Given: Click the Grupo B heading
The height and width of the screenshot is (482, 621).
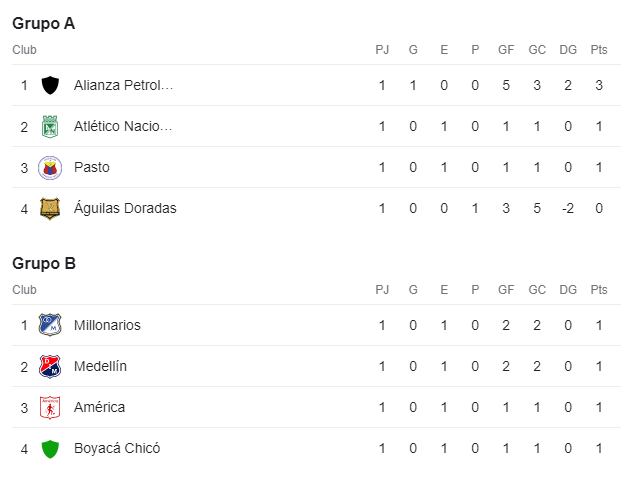Looking at the screenshot, I should pyautogui.click(x=44, y=263).
